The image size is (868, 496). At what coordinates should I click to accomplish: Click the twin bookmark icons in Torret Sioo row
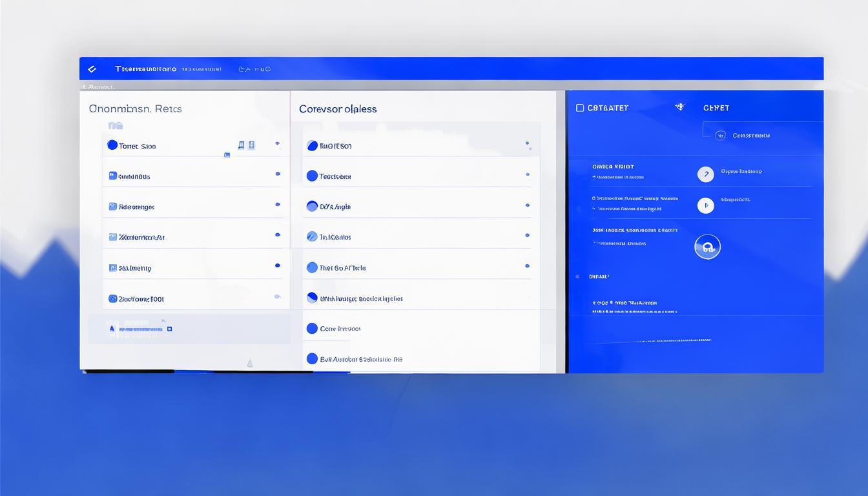click(x=246, y=145)
